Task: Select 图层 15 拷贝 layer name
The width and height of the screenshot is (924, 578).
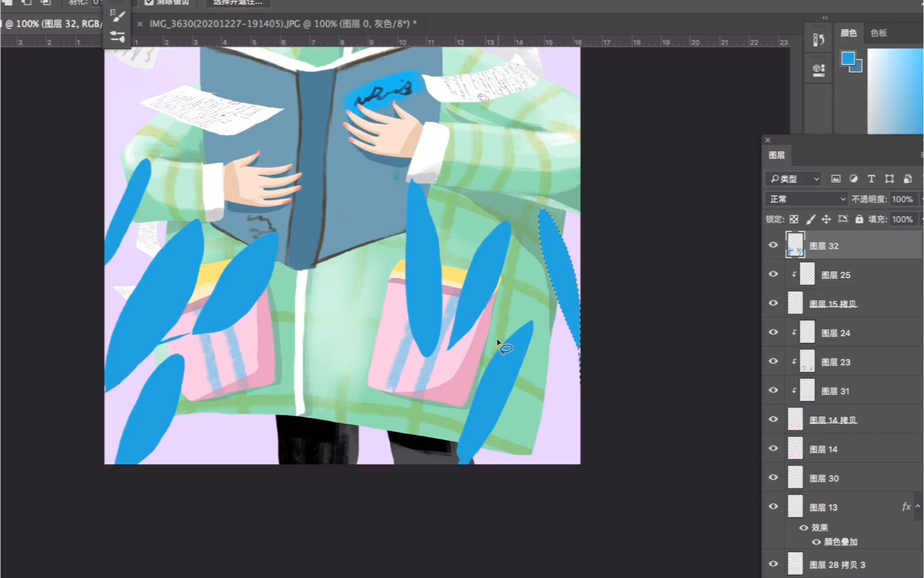Action: (x=833, y=304)
